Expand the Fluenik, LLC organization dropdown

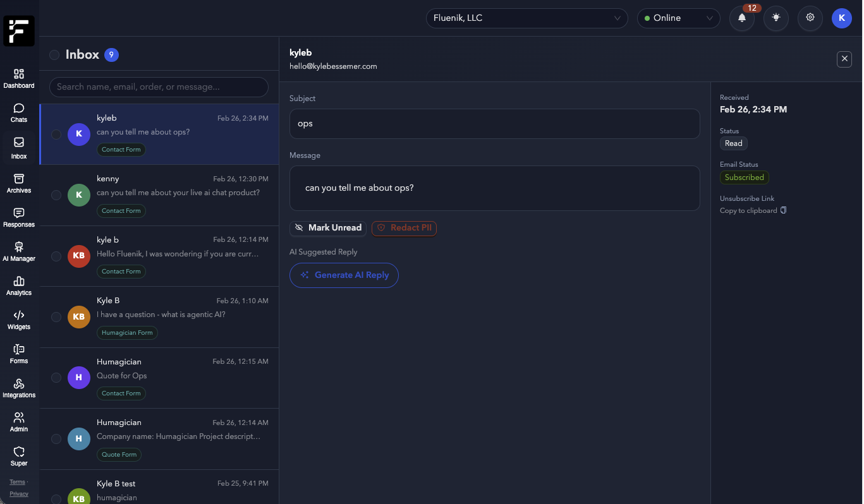[x=526, y=18]
